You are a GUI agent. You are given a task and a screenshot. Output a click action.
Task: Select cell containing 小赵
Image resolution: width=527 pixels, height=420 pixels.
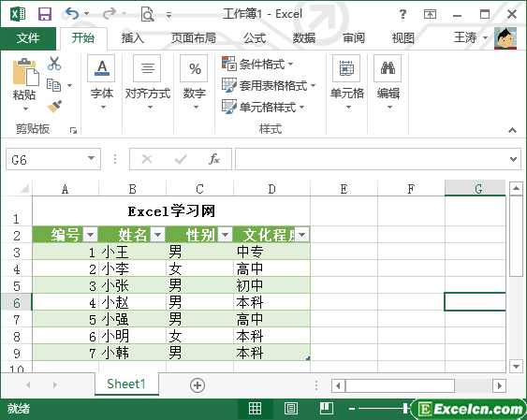point(132,302)
